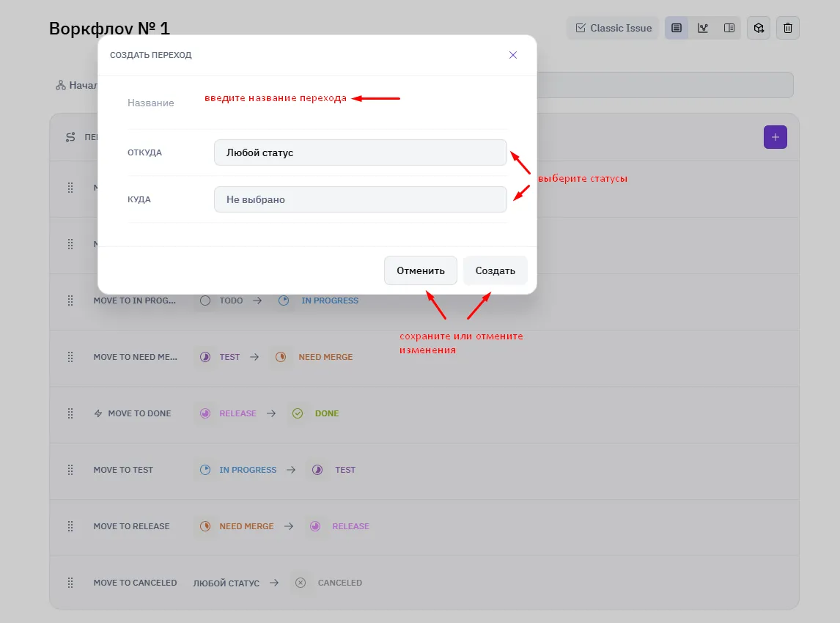The image size is (840, 623).
Task: Click the Воркфлов № 1 page title
Action: [x=109, y=28]
